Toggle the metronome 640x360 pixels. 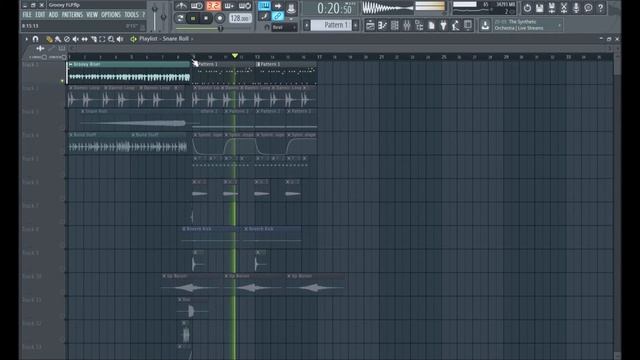(181, 6)
